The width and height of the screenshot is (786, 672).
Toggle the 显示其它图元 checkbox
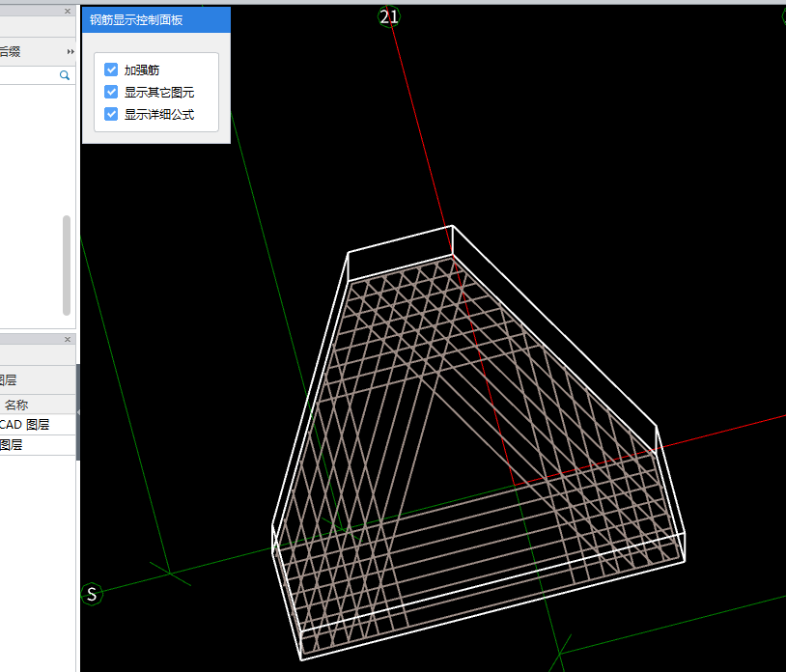click(111, 92)
